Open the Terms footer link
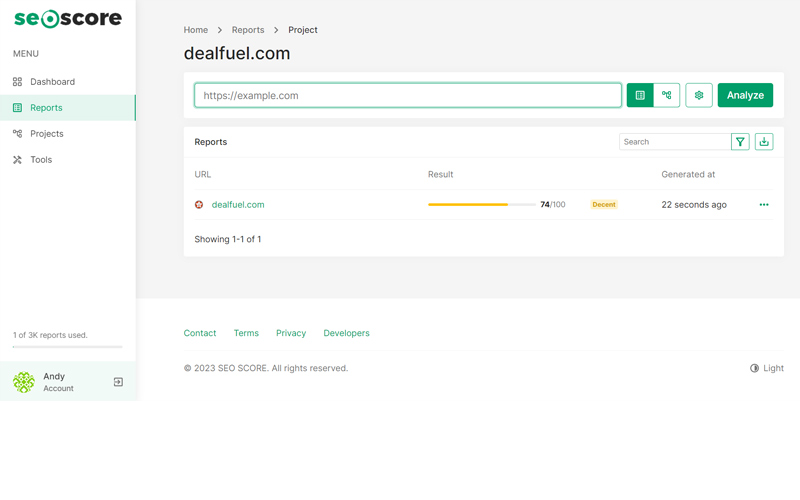Viewport: 800px width, 500px height. [x=246, y=333]
